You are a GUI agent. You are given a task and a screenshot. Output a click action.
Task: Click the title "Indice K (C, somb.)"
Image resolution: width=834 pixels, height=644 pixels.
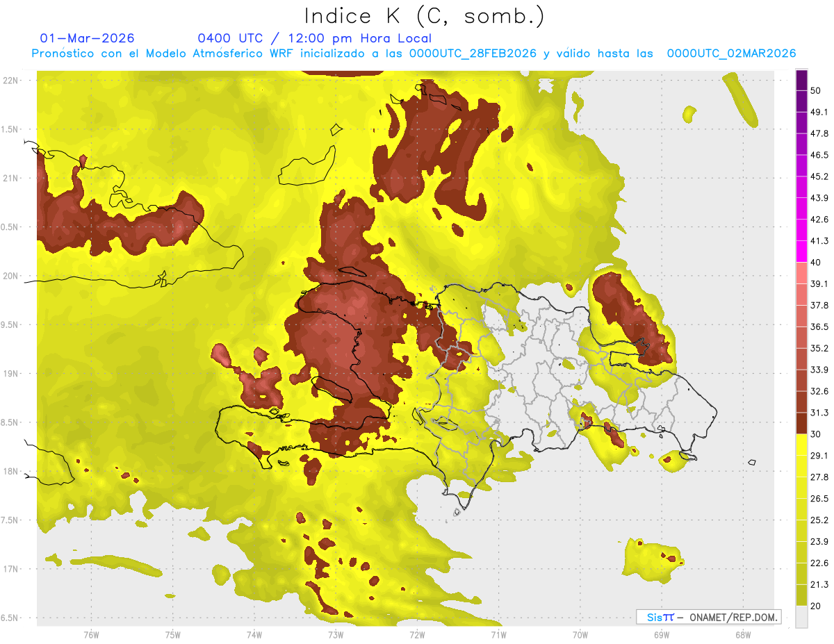pos(424,15)
